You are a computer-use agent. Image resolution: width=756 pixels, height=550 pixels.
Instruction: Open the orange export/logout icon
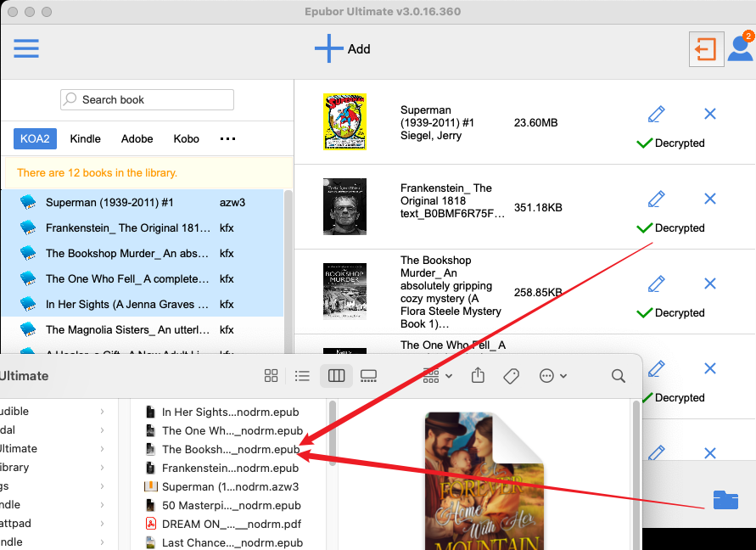(x=706, y=48)
